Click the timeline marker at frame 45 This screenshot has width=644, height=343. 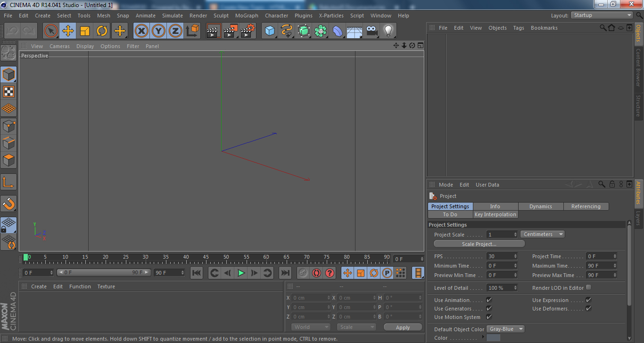tap(206, 257)
